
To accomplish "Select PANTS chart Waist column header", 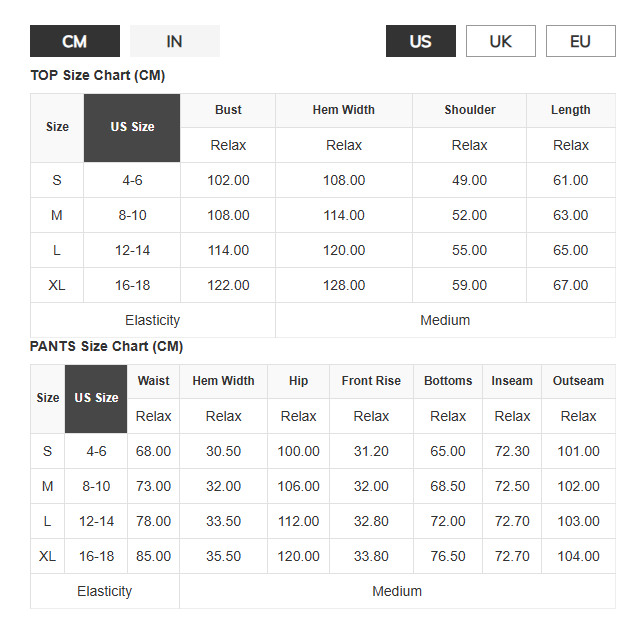I will 153,381.
